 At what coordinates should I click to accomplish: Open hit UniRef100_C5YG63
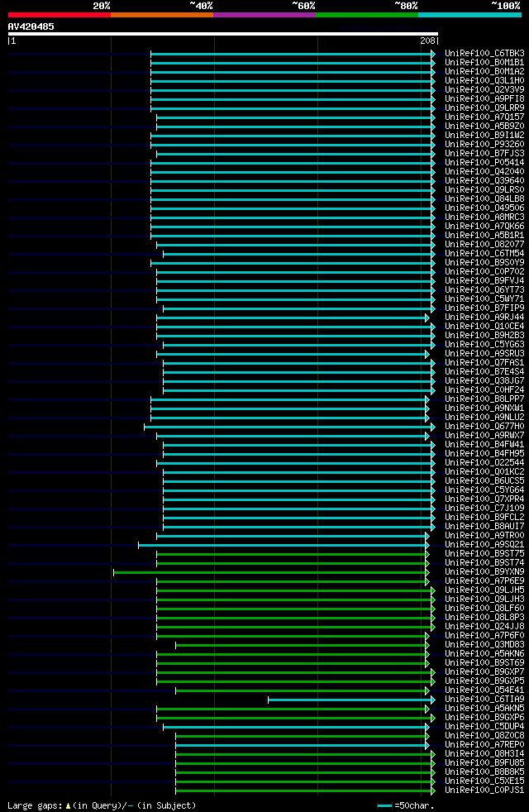click(484, 344)
